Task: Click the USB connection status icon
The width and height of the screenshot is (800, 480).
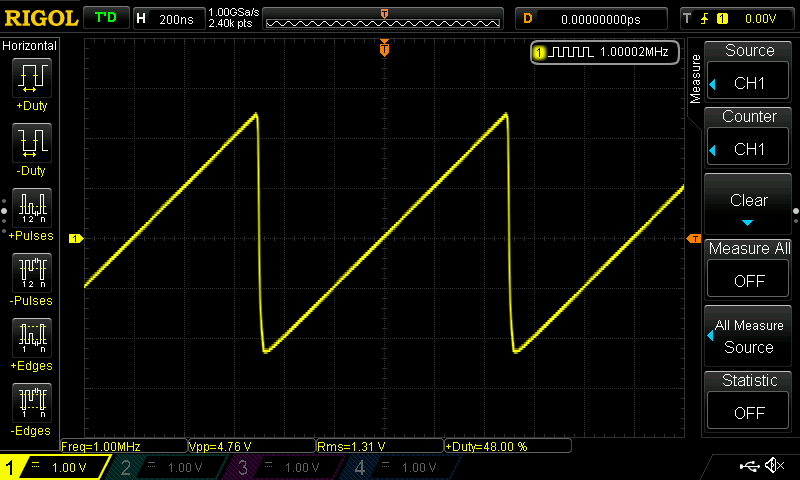Action: (x=750, y=466)
